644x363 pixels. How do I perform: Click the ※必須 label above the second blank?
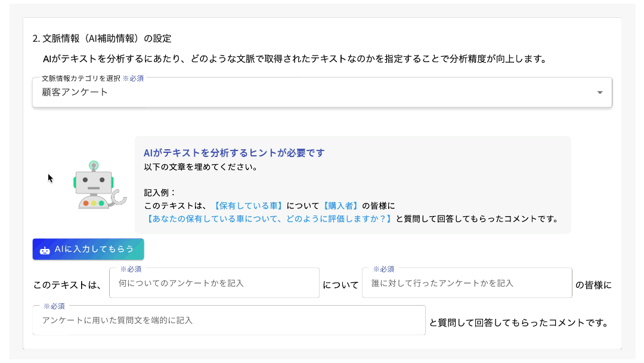pos(383,269)
